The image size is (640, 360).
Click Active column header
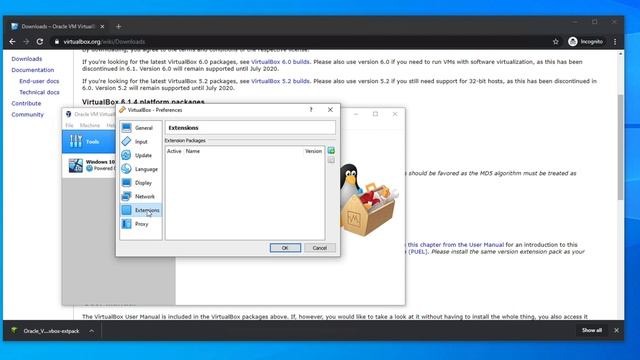174,151
